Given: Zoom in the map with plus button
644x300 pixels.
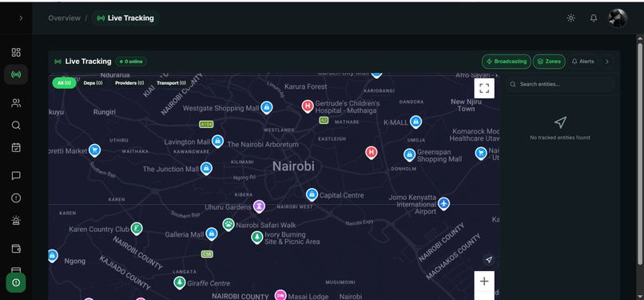Looking at the screenshot, I should (x=484, y=281).
